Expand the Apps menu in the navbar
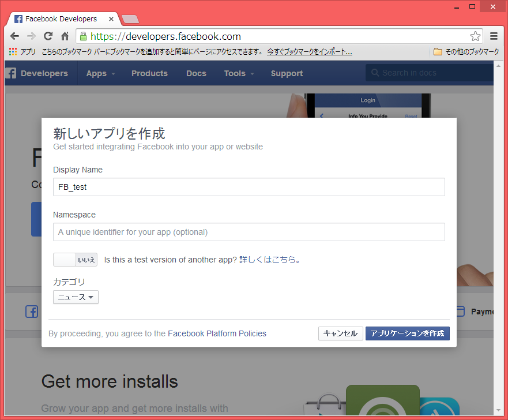The image size is (508, 420). point(101,73)
